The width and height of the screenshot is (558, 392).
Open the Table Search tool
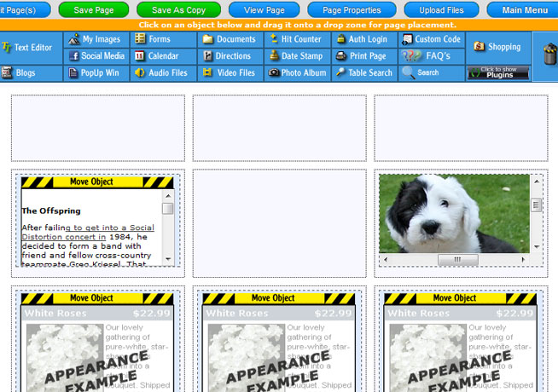364,73
